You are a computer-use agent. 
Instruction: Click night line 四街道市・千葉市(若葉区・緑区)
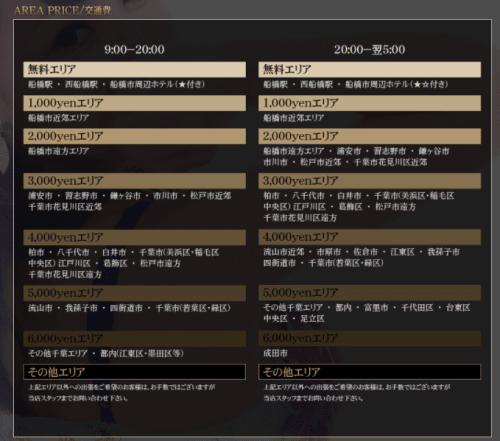coord(323,263)
